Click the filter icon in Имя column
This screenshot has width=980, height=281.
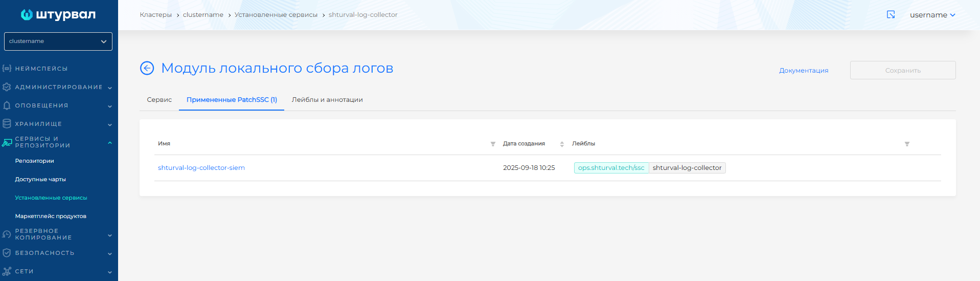click(x=493, y=144)
